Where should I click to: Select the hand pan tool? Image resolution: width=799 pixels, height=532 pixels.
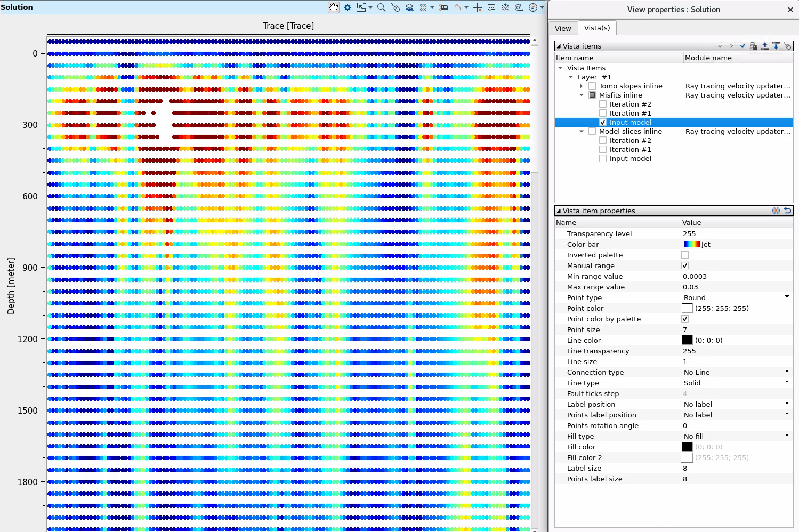tap(334, 7)
